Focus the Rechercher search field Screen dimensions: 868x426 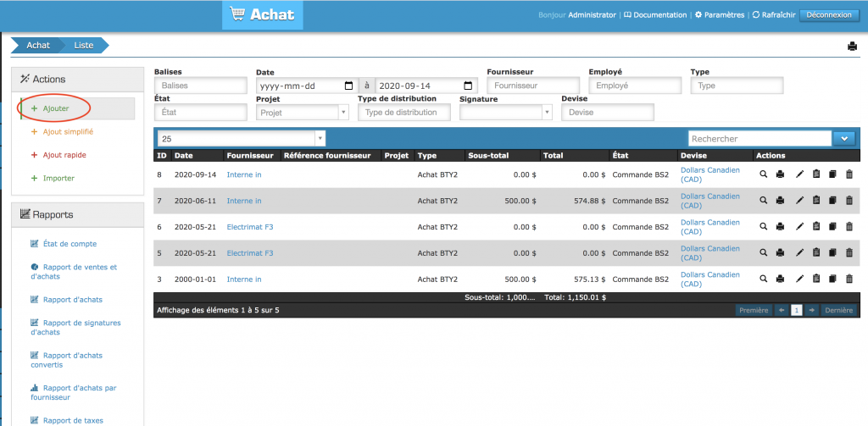click(759, 139)
